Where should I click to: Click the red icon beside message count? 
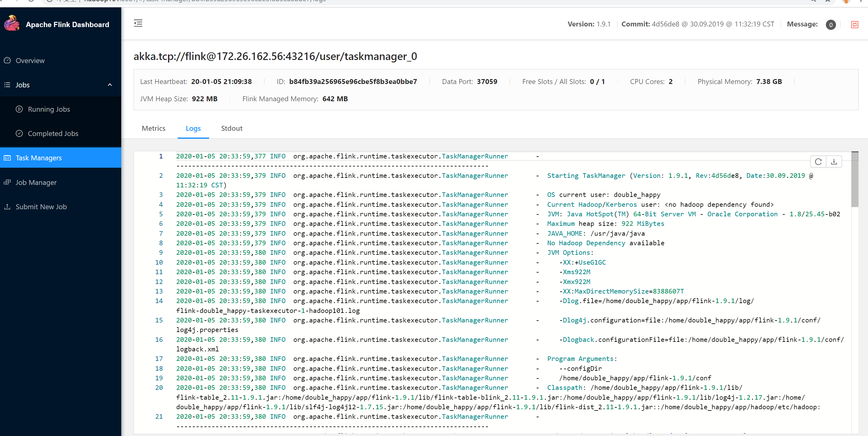click(x=854, y=25)
